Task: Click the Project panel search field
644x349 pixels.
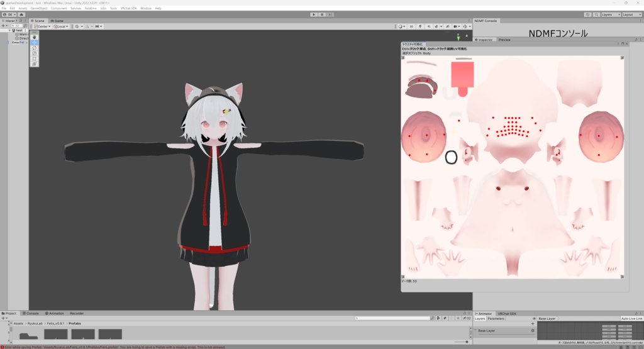Action: coord(392,318)
